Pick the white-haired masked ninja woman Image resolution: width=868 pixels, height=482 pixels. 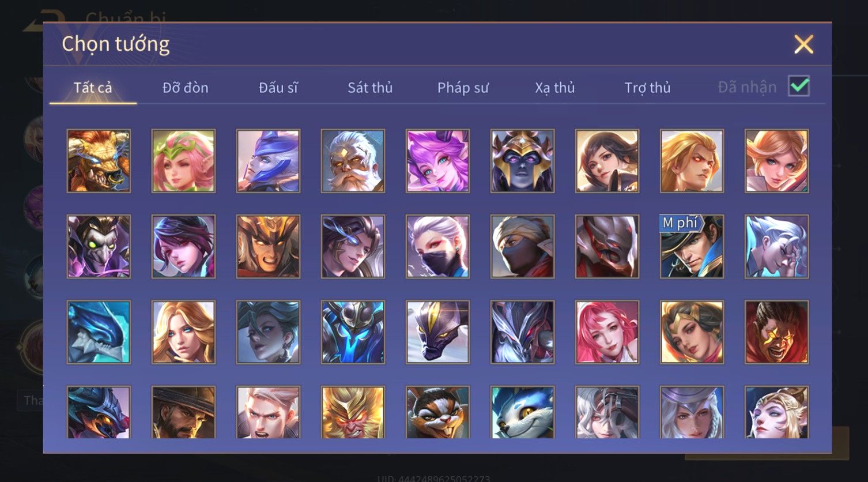pyautogui.click(x=437, y=247)
